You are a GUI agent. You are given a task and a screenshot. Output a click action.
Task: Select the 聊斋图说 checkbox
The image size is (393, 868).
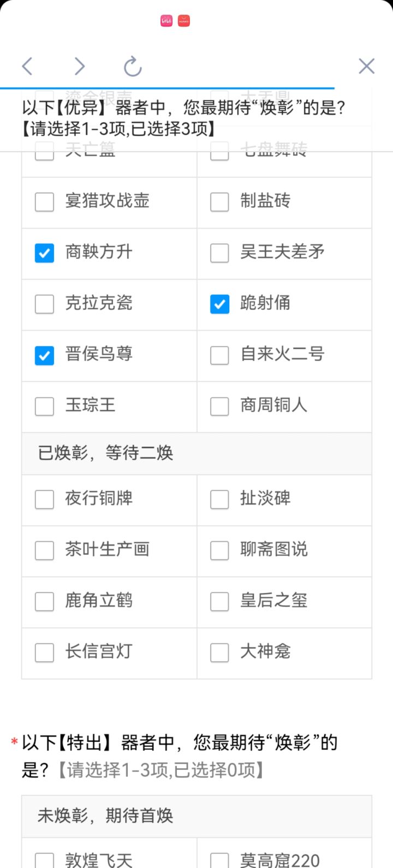click(x=219, y=550)
